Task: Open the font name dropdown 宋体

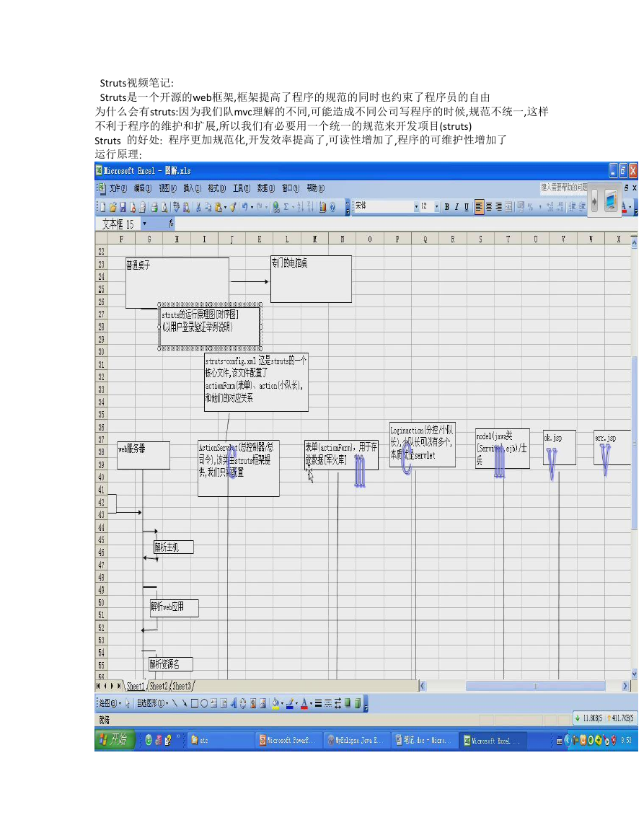Action: click(x=416, y=207)
